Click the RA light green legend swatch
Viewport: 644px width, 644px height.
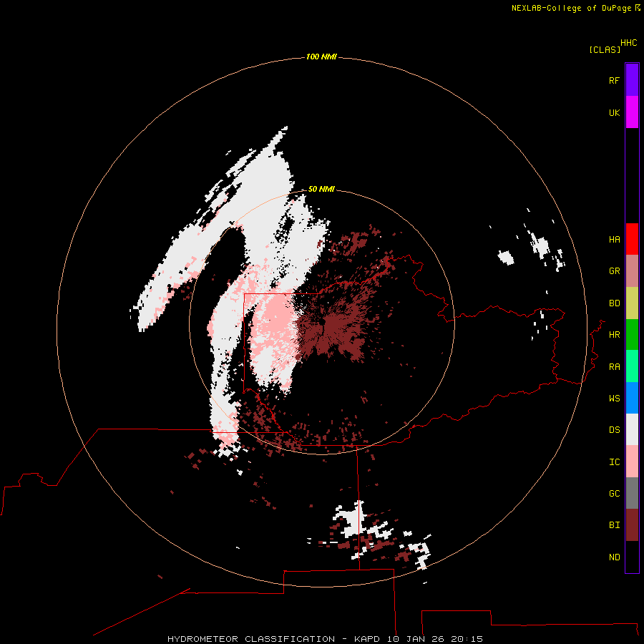(x=632, y=366)
